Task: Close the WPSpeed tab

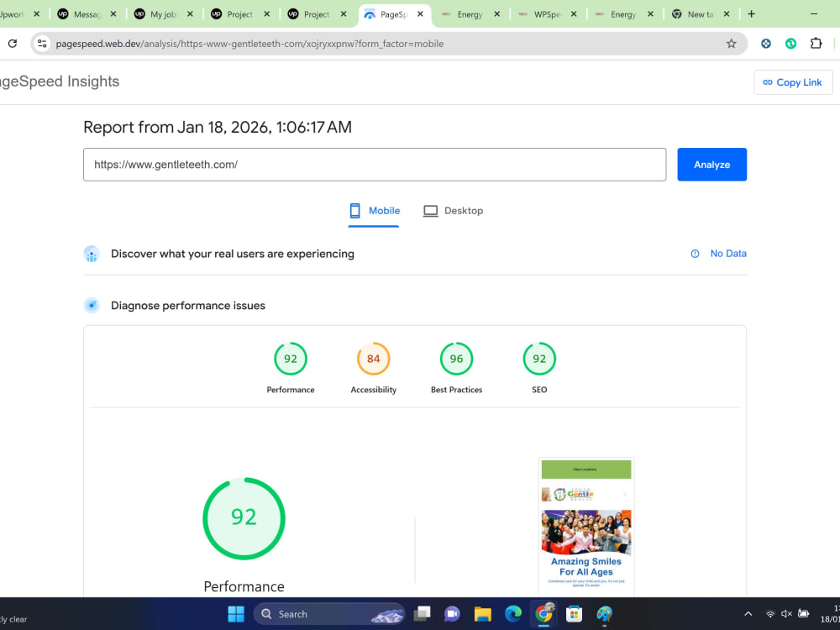Action: point(574,14)
